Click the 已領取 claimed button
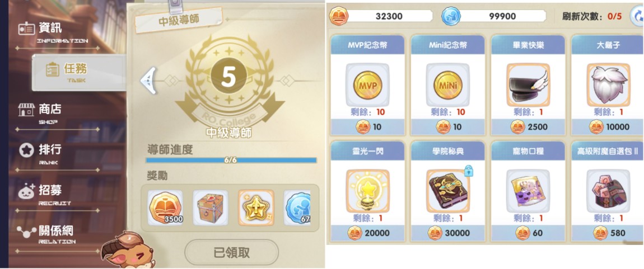644x269 pixels. (x=232, y=253)
